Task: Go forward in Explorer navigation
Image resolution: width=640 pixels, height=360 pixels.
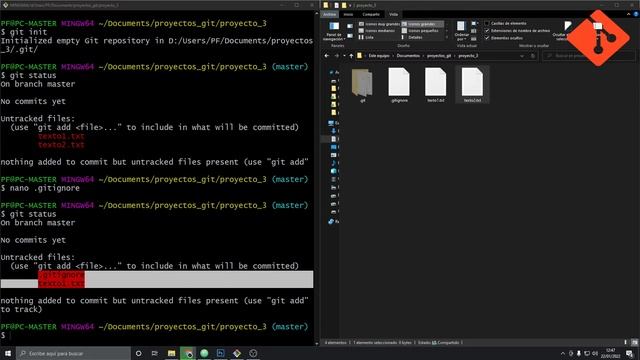Action: coord(336,56)
